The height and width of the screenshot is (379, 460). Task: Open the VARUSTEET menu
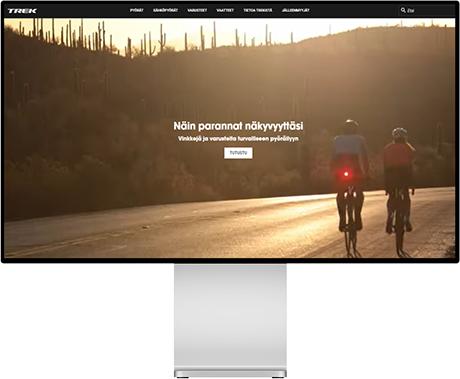[197, 10]
